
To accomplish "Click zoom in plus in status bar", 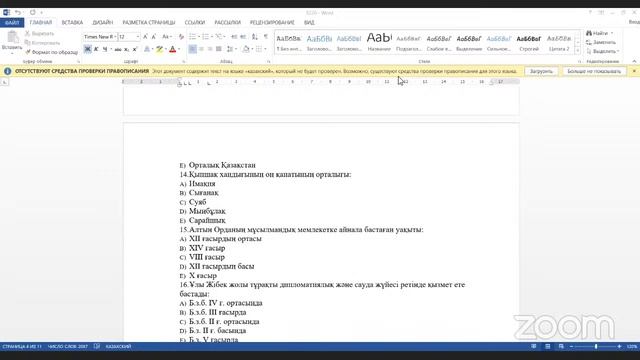I will pyautogui.click(x=619, y=347).
